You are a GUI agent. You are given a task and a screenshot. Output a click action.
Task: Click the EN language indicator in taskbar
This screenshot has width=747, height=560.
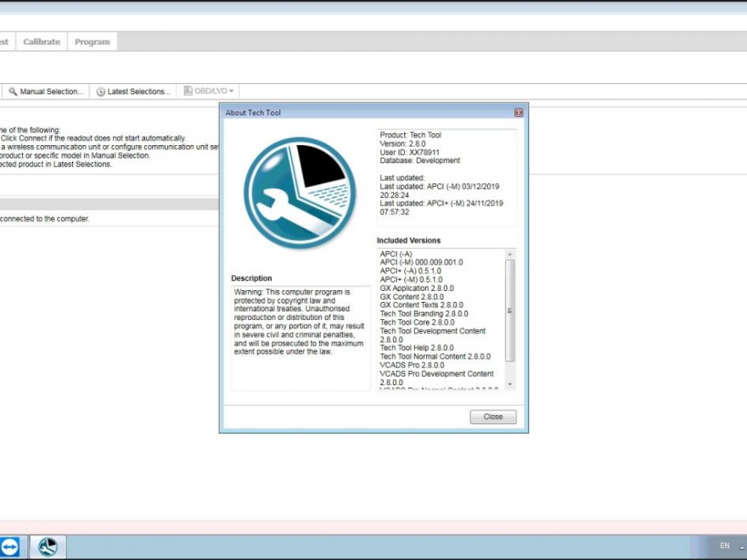click(x=725, y=546)
